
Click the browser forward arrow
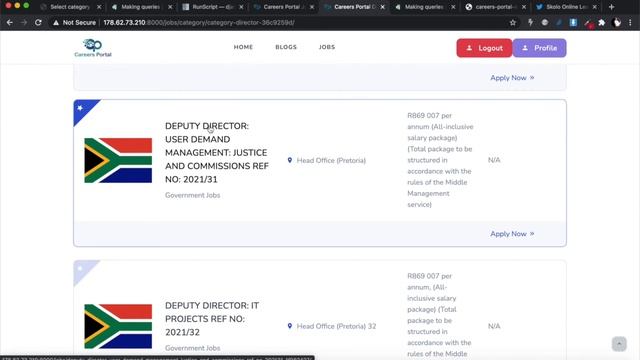click(24, 22)
